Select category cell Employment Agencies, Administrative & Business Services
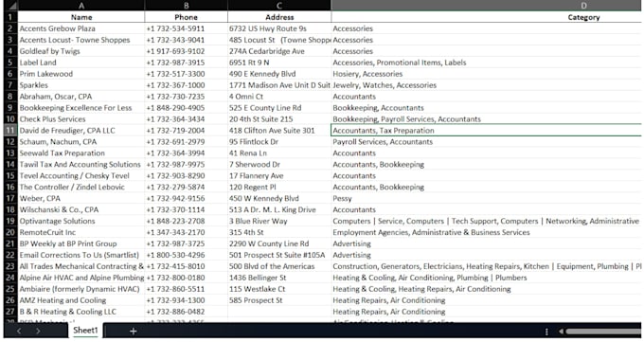 (x=487, y=232)
